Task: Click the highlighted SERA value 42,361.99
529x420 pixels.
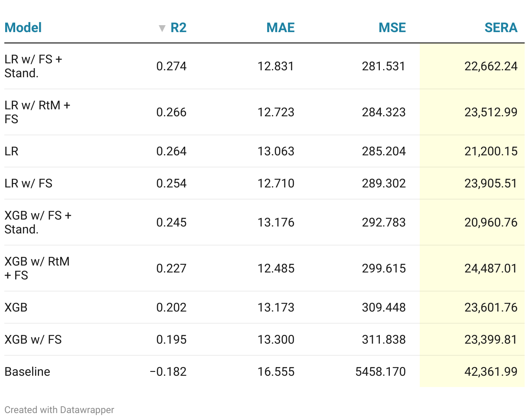Action: [x=491, y=371]
